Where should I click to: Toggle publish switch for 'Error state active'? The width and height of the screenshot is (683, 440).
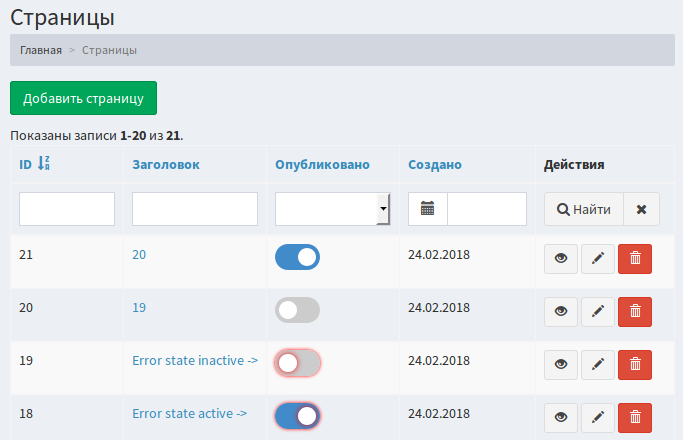click(298, 416)
